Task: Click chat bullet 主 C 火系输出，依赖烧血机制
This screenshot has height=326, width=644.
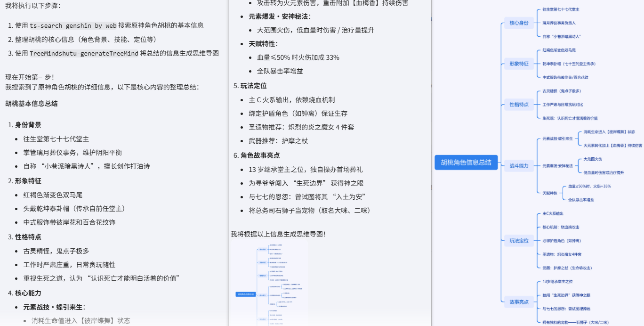Action: click(x=291, y=100)
